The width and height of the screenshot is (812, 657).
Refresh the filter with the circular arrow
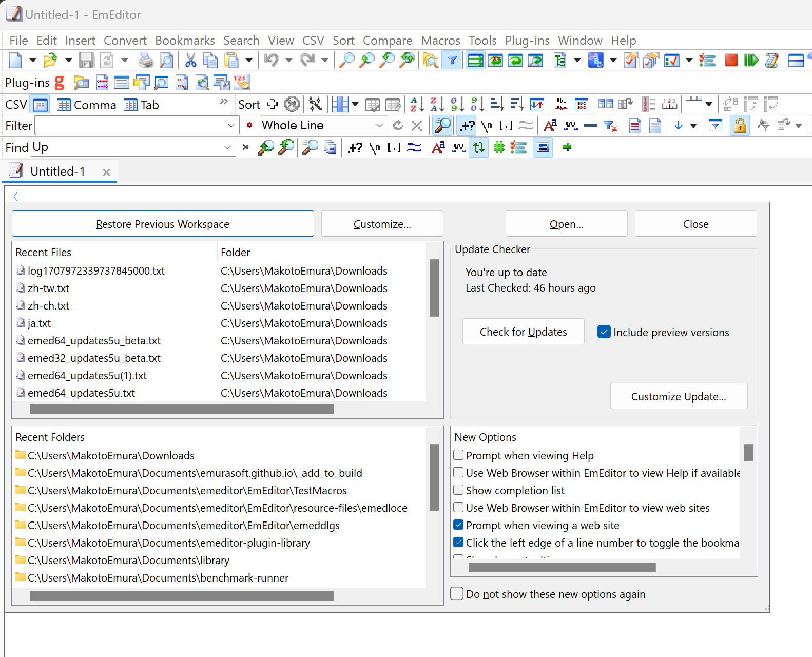pyautogui.click(x=398, y=125)
